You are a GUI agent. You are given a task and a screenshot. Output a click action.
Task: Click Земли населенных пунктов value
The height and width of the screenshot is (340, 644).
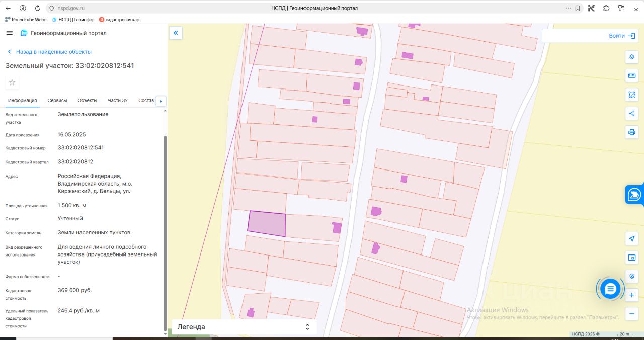pos(94,232)
